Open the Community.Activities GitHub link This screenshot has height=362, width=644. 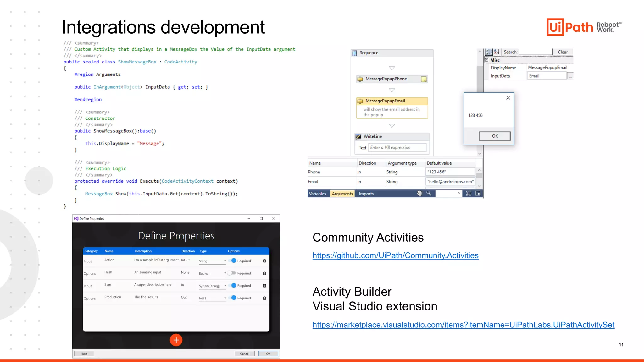395,255
